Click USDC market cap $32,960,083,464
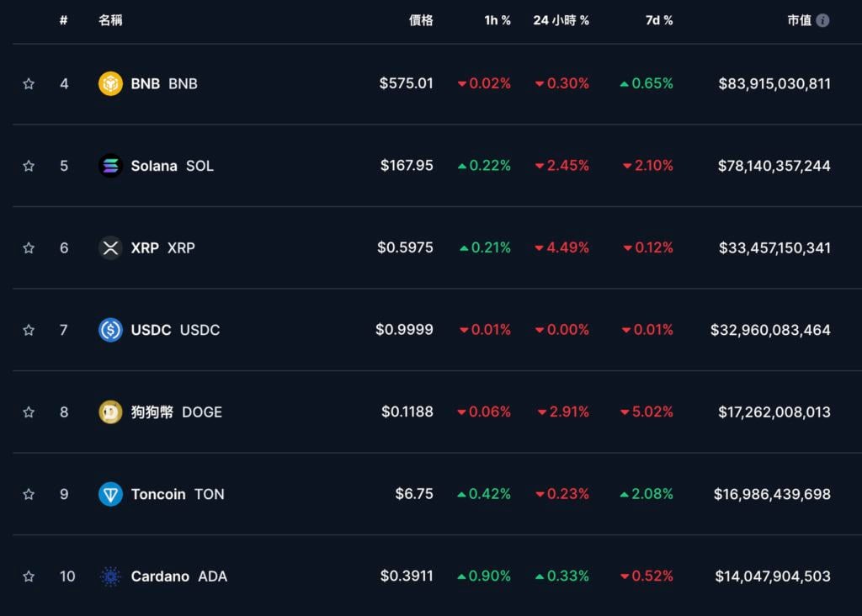862x616 pixels. (770, 330)
